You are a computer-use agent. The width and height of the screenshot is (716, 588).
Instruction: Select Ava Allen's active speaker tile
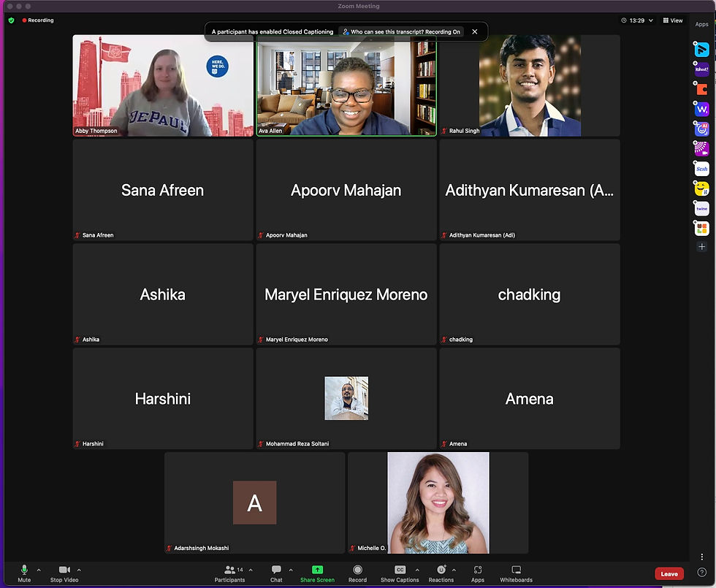click(346, 86)
